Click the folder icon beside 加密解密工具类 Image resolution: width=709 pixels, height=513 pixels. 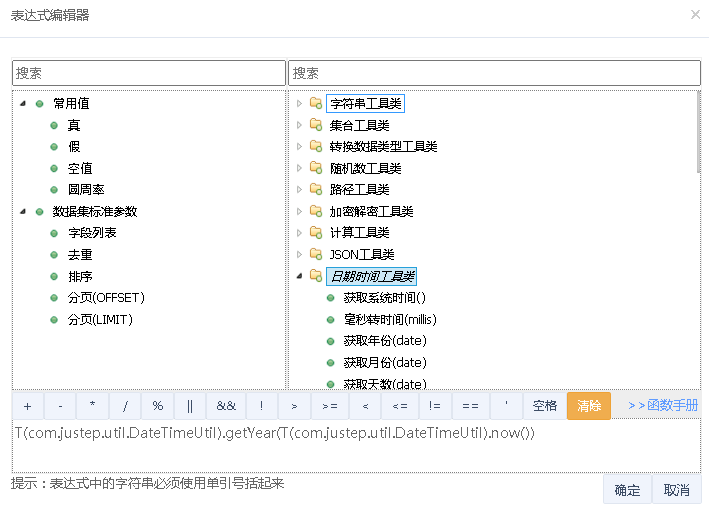[316, 211]
